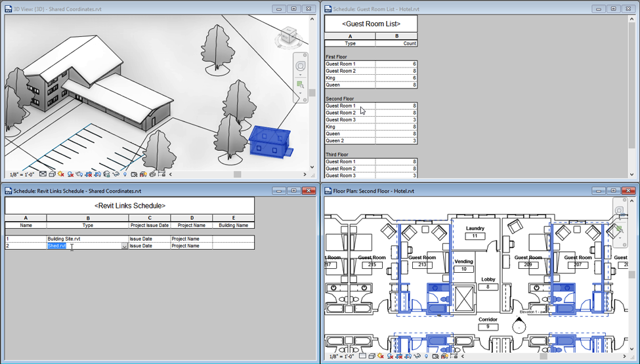Click the Guest Room List vertical scrollbar down arrow
This screenshot has width=640, height=364.
pyautogui.click(x=631, y=174)
